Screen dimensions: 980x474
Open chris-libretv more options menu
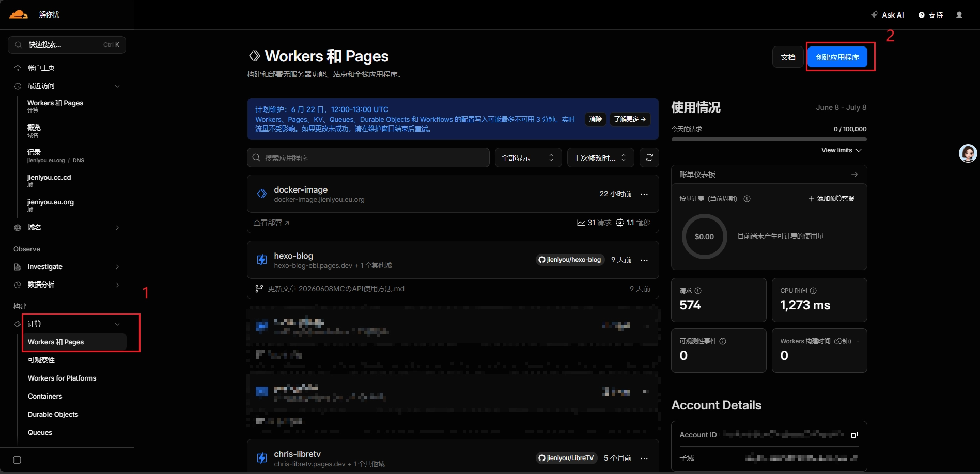[644, 458]
